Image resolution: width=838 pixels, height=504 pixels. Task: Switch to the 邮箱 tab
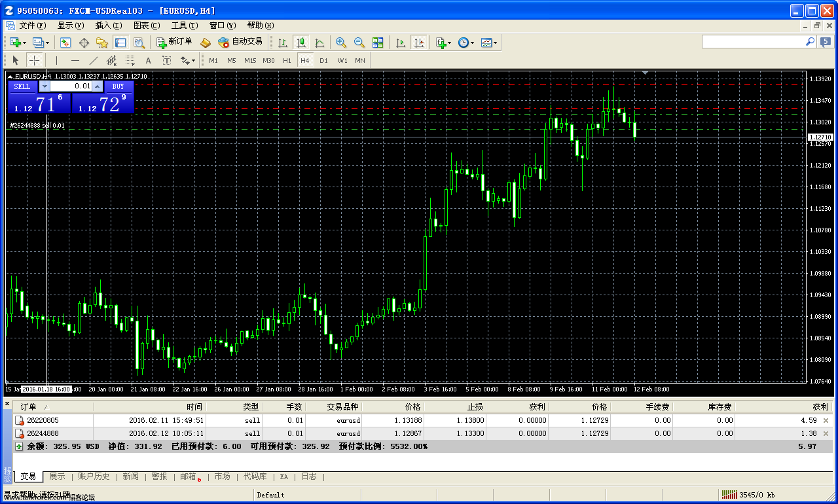point(189,477)
